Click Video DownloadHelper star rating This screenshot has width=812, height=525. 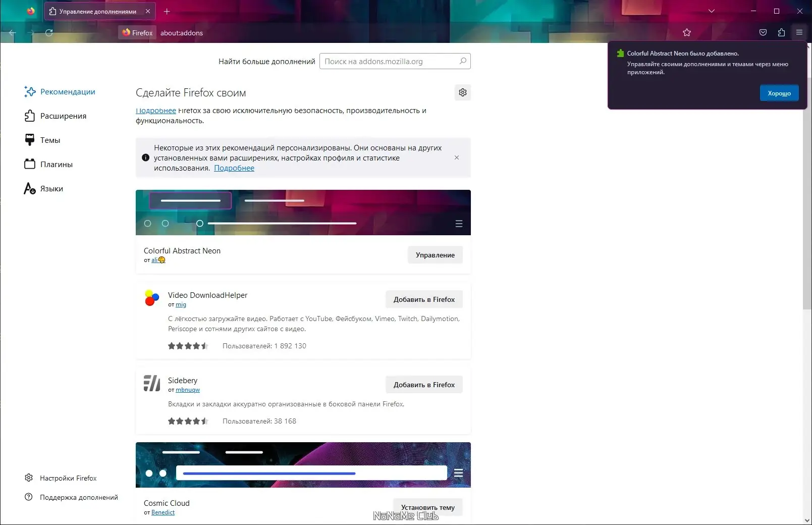point(188,346)
